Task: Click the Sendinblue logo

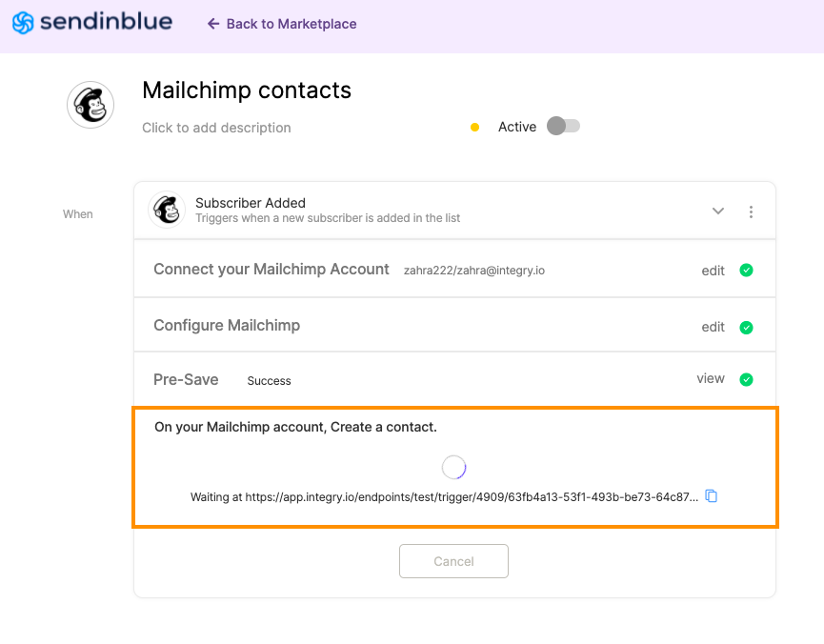Action: pyautogui.click(x=92, y=23)
